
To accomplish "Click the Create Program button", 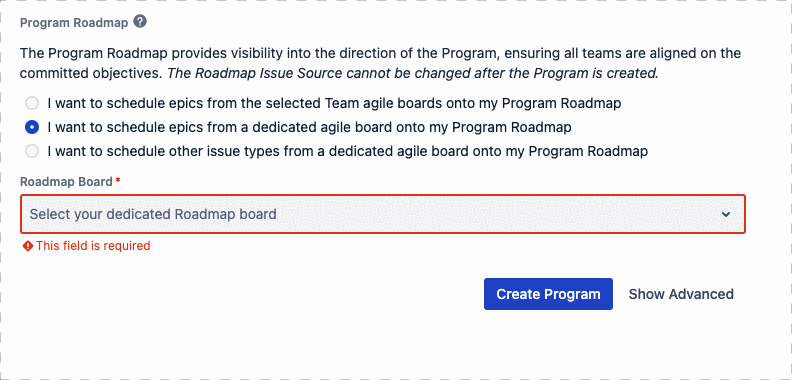I will point(548,294).
